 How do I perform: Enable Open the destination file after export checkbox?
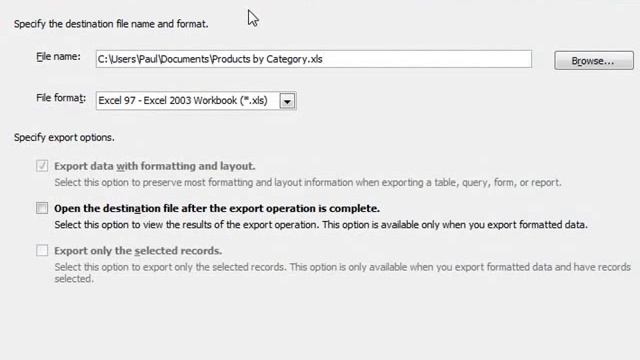point(42,208)
